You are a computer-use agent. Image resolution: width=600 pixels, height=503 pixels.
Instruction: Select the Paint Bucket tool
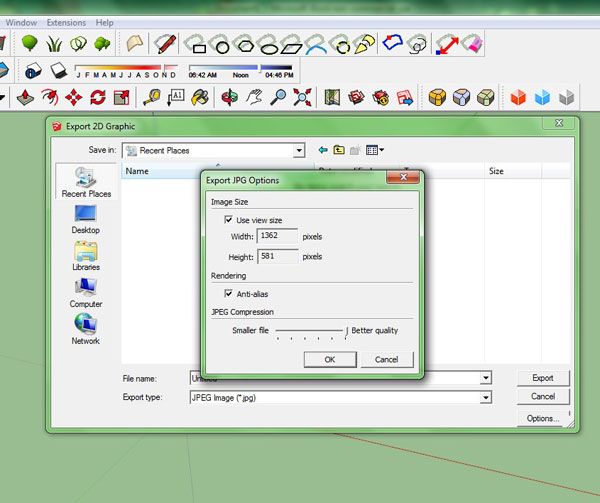point(201,97)
